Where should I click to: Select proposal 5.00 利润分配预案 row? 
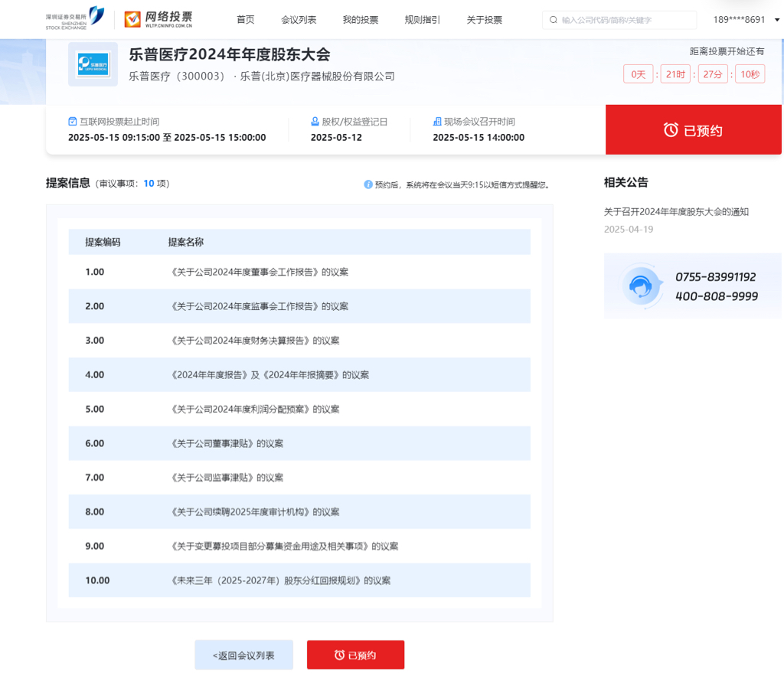(x=299, y=409)
